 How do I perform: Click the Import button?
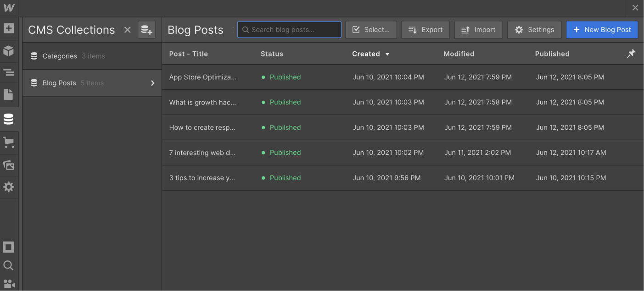tap(478, 30)
